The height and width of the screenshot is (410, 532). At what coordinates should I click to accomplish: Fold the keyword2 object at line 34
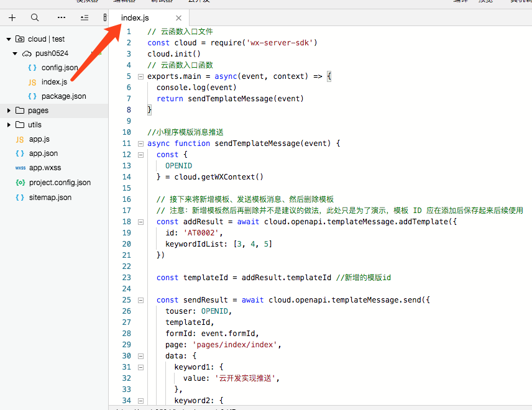140,401
